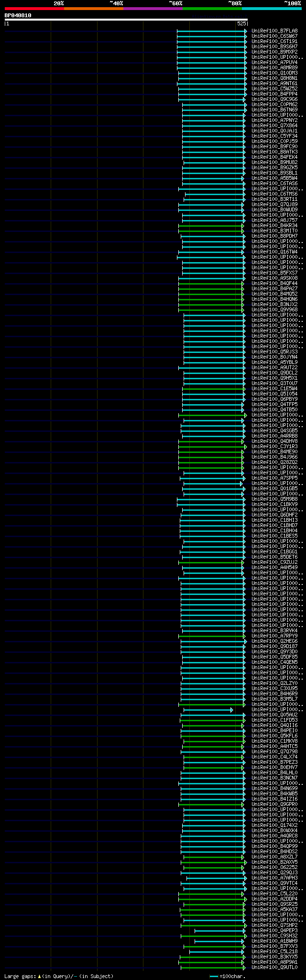The height and width of the screenshot is (980, 306).
Task: Open hit UniRef100_B9S6H7
Action: [x=274, y=46]
